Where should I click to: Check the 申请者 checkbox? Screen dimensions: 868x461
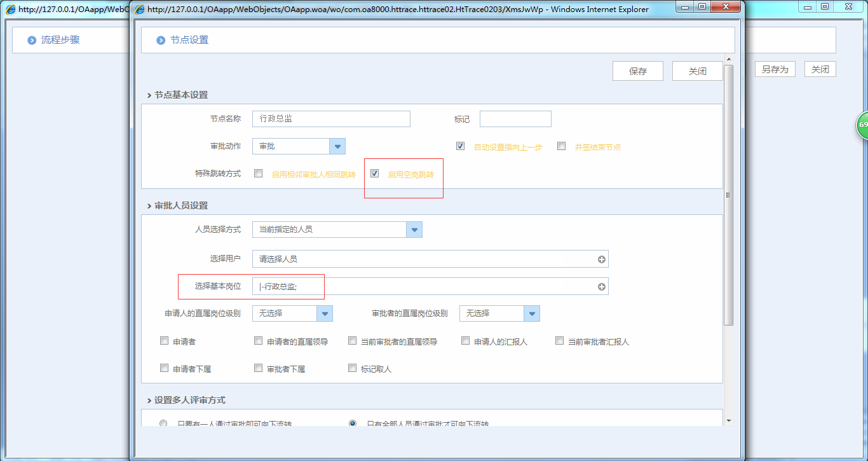point(164,340)
